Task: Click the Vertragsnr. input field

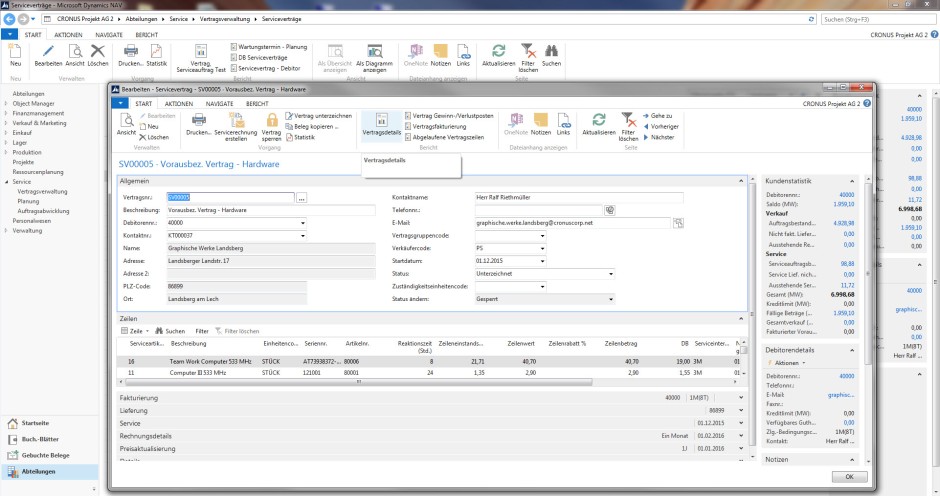Action: pyautogui.click(x=230, y=198)
